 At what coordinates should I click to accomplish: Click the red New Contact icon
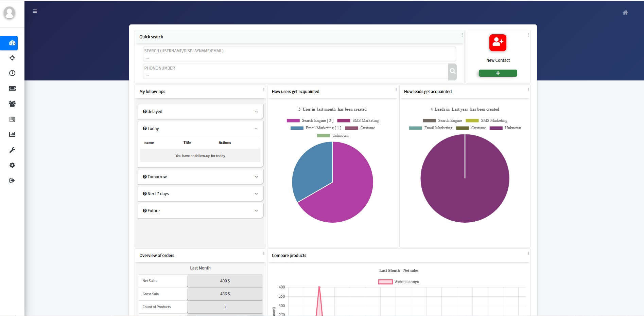click(498, 42)
